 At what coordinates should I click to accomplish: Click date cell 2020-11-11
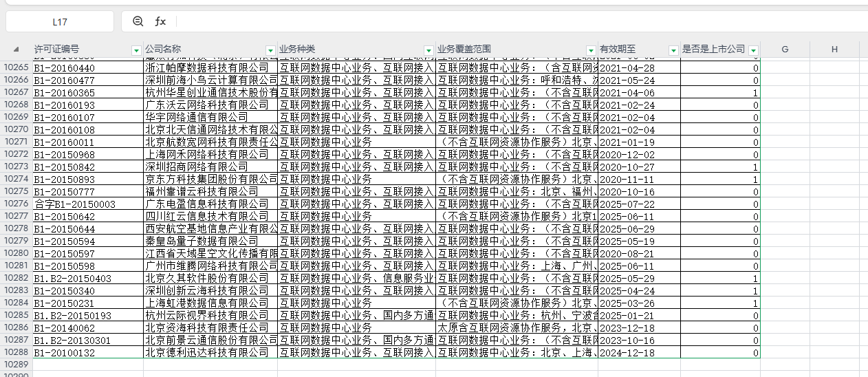[639, 180]
